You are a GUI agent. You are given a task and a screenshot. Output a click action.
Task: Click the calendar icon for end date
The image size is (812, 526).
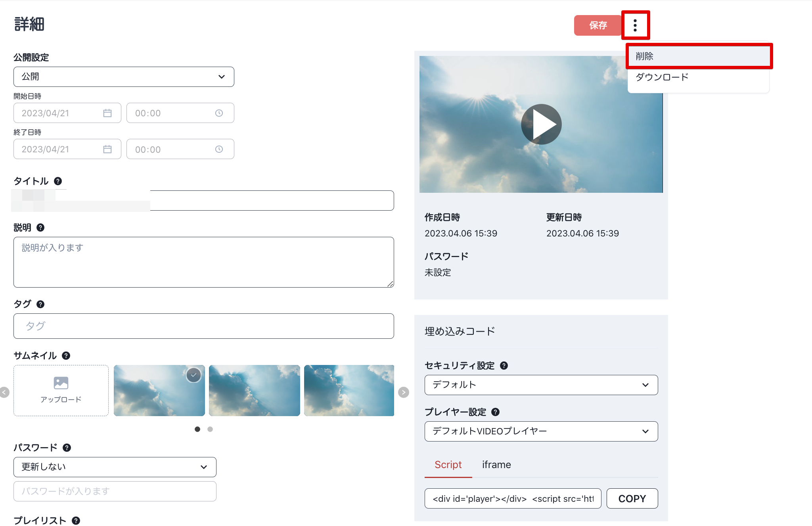click(x=107, y=149)
